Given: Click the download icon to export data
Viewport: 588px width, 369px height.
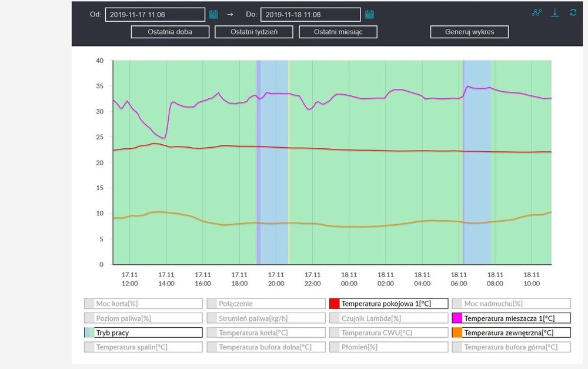Looking at the screenshot, I should click(554, 13).
